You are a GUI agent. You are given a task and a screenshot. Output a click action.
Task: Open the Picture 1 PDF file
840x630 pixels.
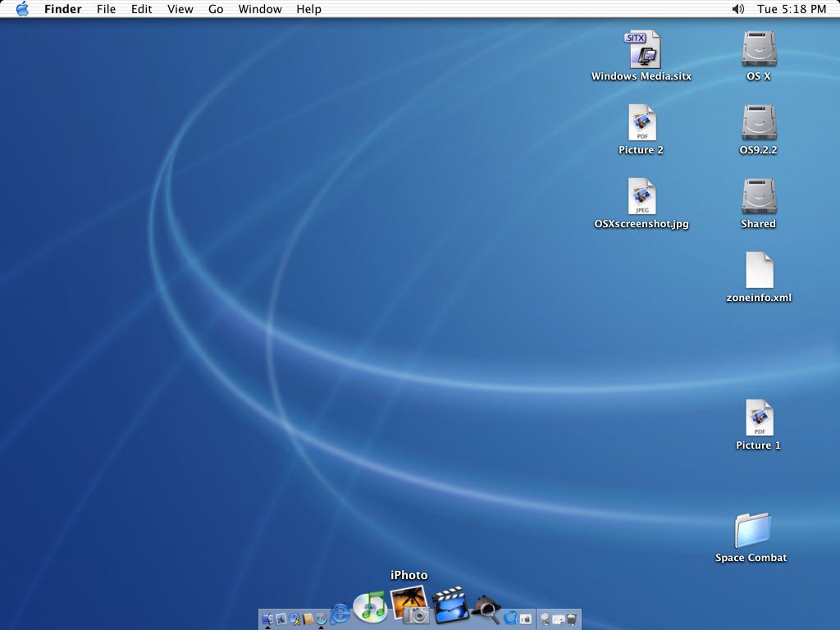pos(758,418)
